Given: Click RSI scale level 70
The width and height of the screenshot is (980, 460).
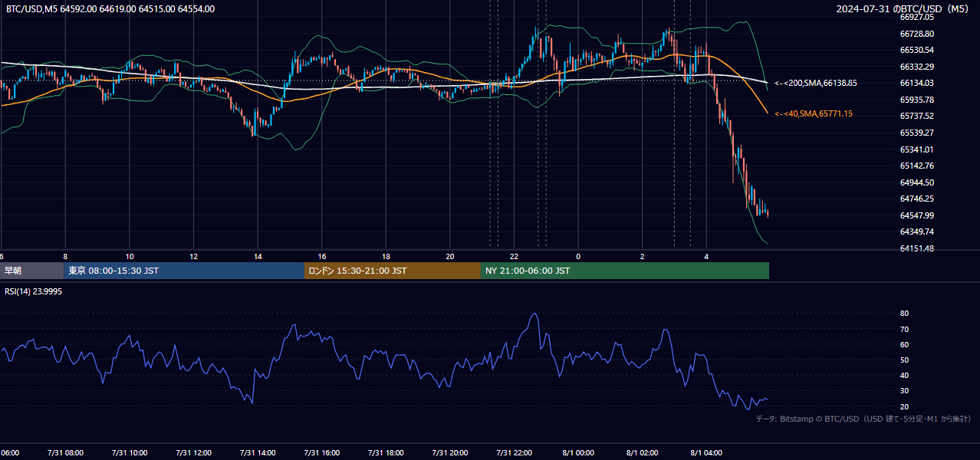Looking at the screenshot, I should pos(904,329).
